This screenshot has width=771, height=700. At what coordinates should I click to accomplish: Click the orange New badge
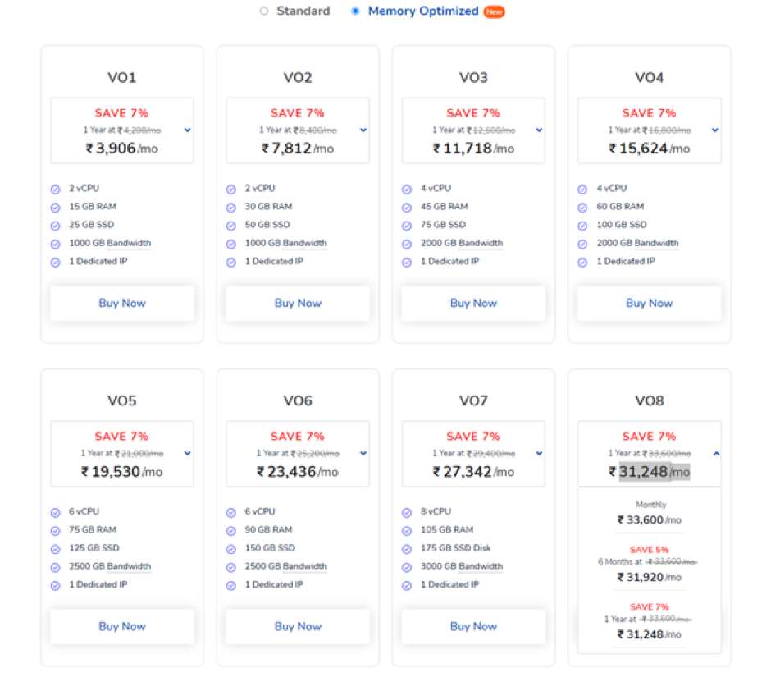(494, 12)
